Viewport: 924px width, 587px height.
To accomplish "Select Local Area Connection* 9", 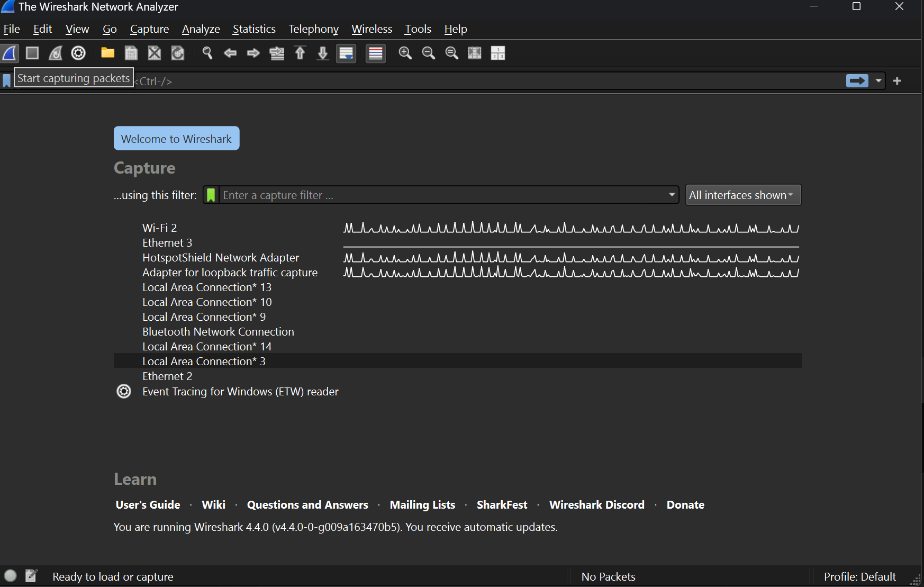I will tap(458, 317).
